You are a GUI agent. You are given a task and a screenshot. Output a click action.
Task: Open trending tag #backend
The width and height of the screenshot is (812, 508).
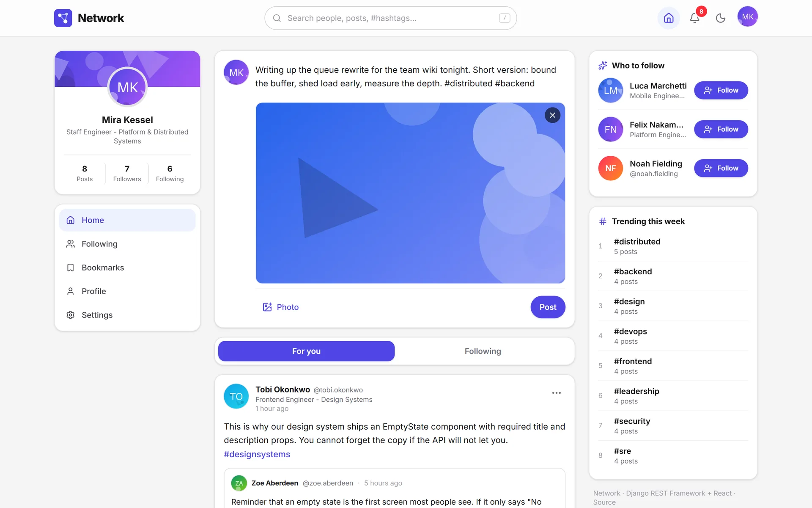[672, 276]
